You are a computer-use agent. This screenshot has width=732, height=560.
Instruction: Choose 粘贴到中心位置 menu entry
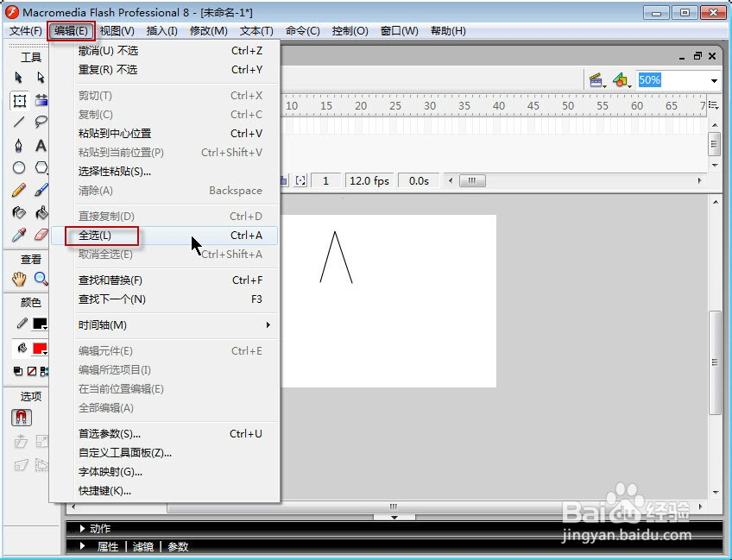click(x=164, y=134)
